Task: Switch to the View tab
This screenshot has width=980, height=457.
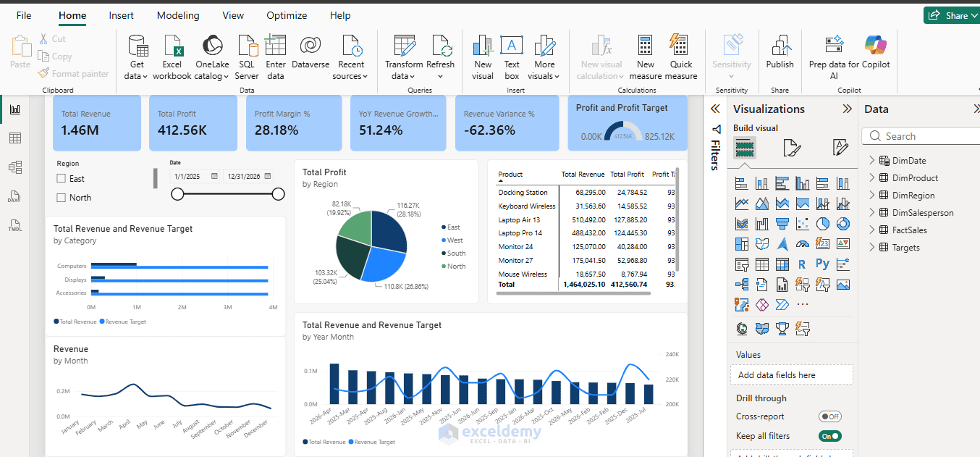Action: tap(233, 15)
